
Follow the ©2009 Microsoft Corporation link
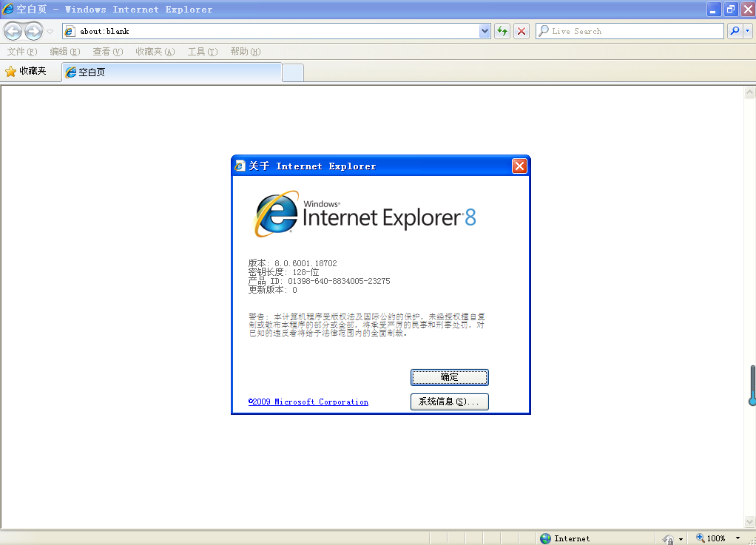[308, 402]
